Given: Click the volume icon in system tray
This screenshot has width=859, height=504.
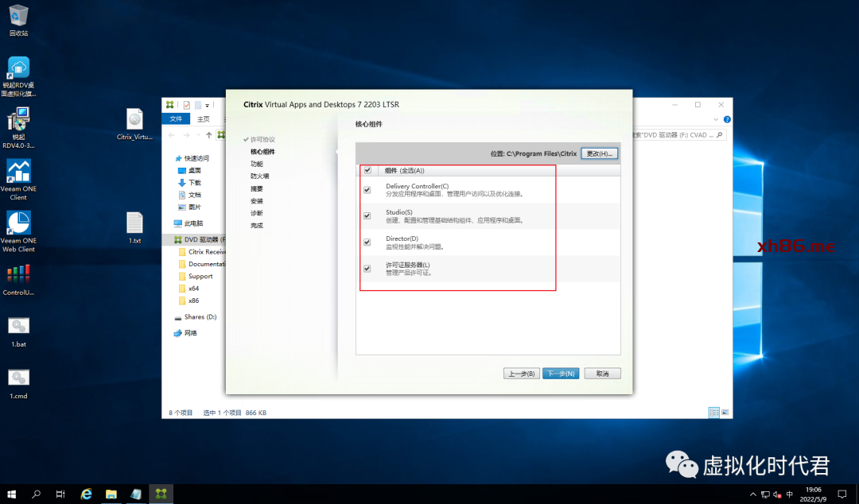Looking at the screenshot, I should (777, 494).
